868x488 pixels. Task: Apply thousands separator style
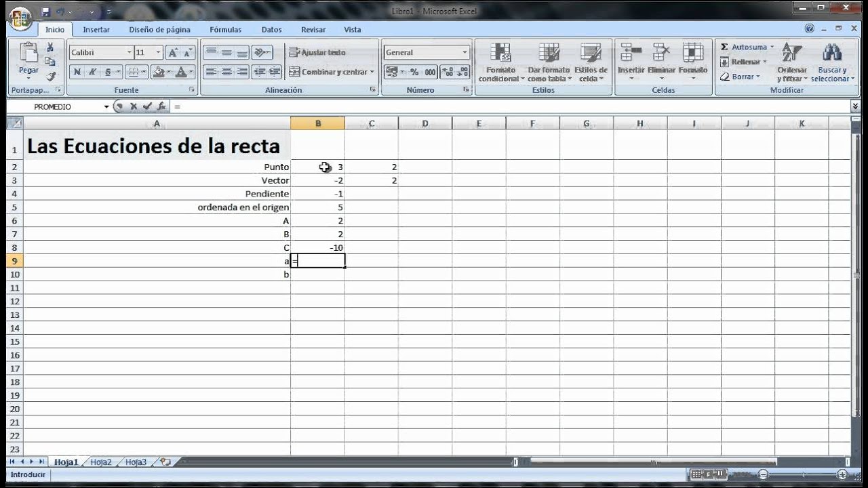point(431,72)
